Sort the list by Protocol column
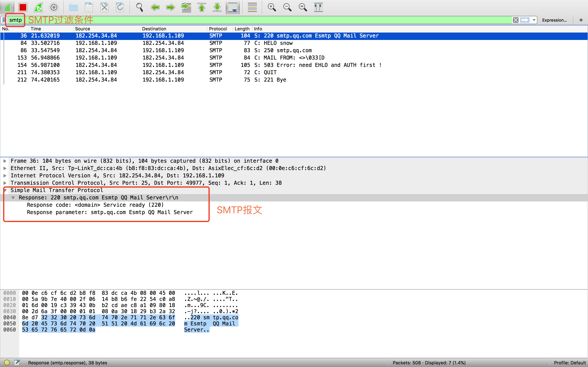588x367 pixels. point(218,29)
